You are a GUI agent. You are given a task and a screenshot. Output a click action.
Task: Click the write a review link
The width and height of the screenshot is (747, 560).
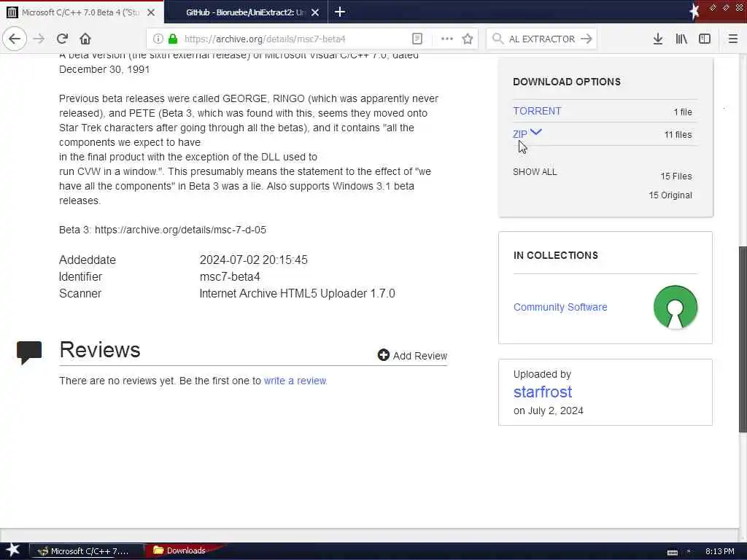coord(295,381)
